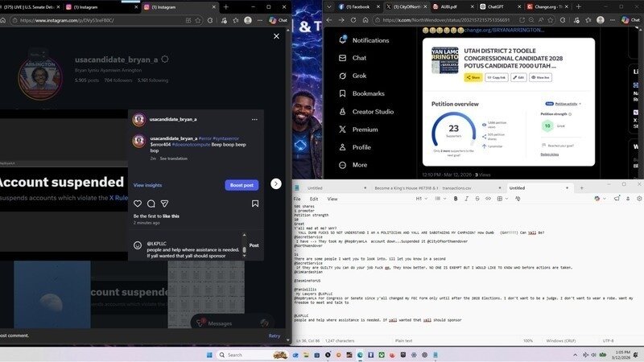Click the comment bubble icon on post
The height and width of the screenshot is (362, 644).
[x=151, y=204]
